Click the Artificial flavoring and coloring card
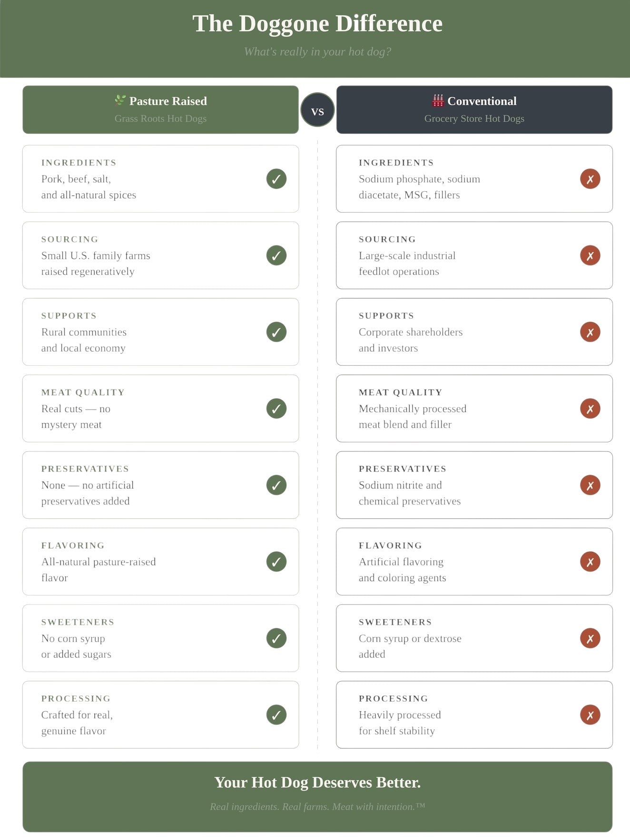 (474, 562)
